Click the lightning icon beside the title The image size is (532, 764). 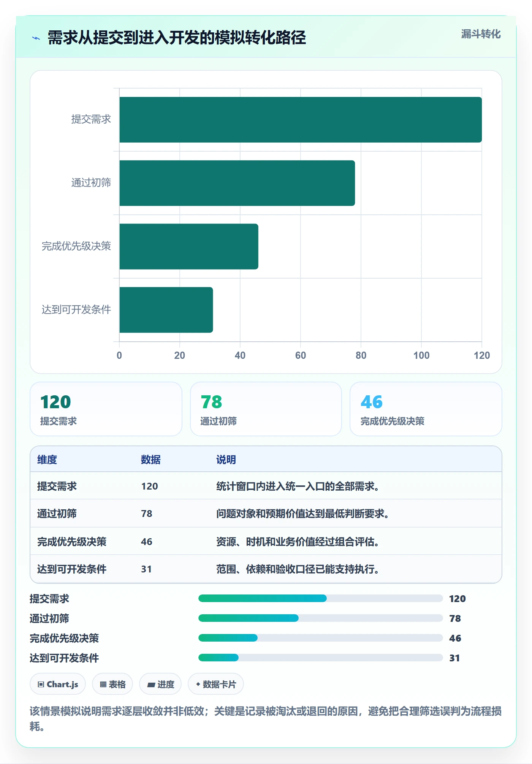[36, 38]
